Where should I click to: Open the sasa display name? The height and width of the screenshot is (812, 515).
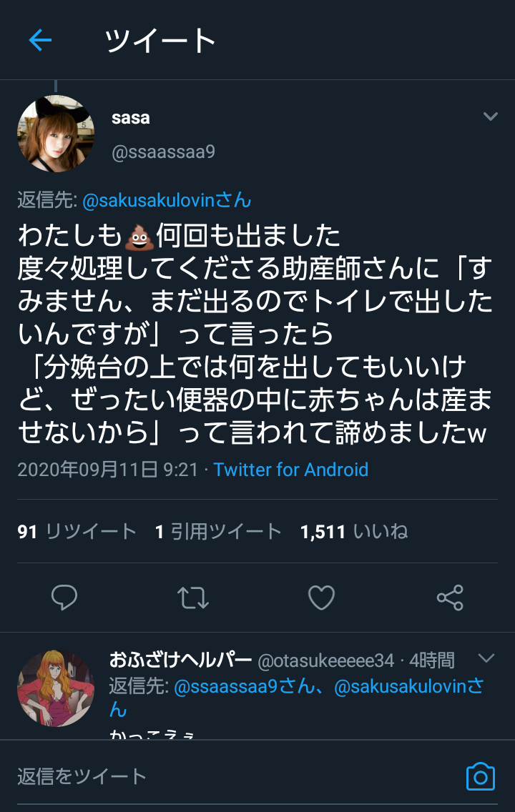pos(131,118)
